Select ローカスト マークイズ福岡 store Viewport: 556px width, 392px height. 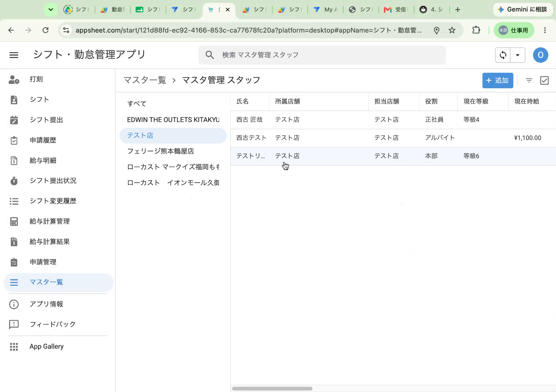(x=173, y=167)
